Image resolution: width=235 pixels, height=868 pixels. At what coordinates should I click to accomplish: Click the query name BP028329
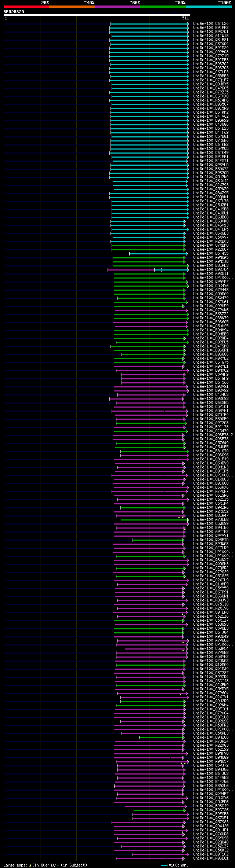tap(14, 12)
